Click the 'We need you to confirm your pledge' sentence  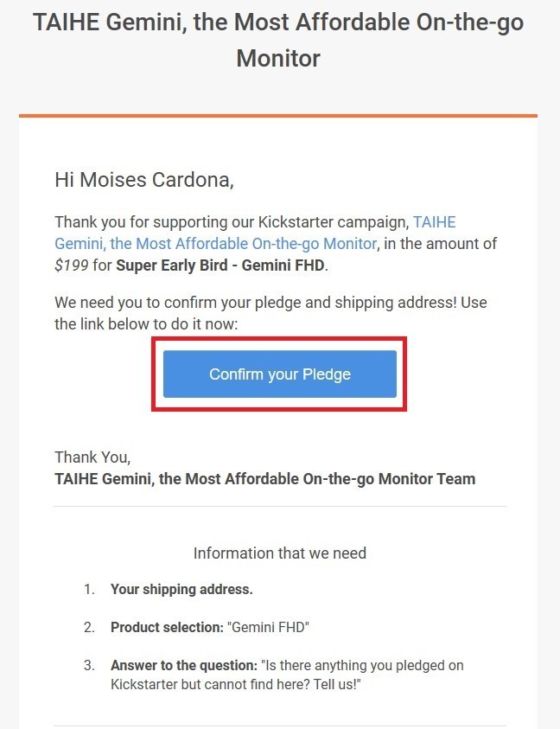click(x=270, y=313)
